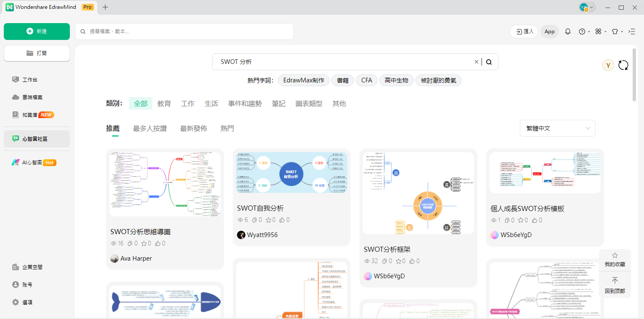
Task: Click the search magnifier in template search
Action: pos(489,62)
